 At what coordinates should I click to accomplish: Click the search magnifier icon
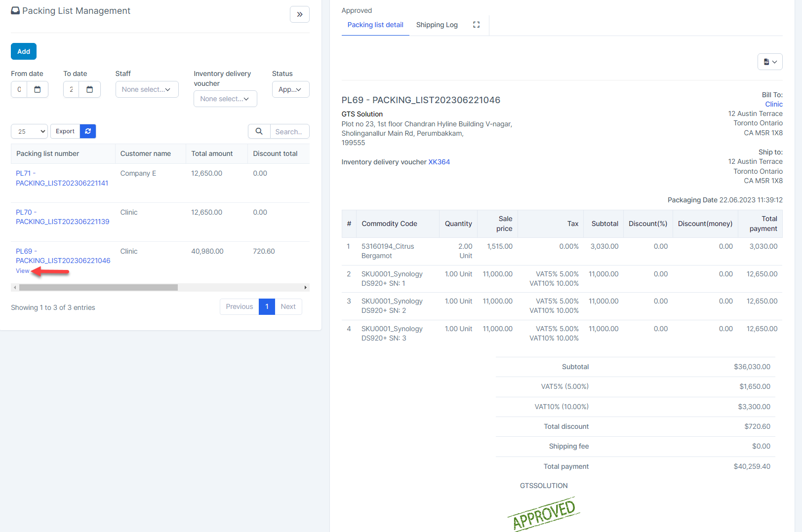(x=259, y=131)
